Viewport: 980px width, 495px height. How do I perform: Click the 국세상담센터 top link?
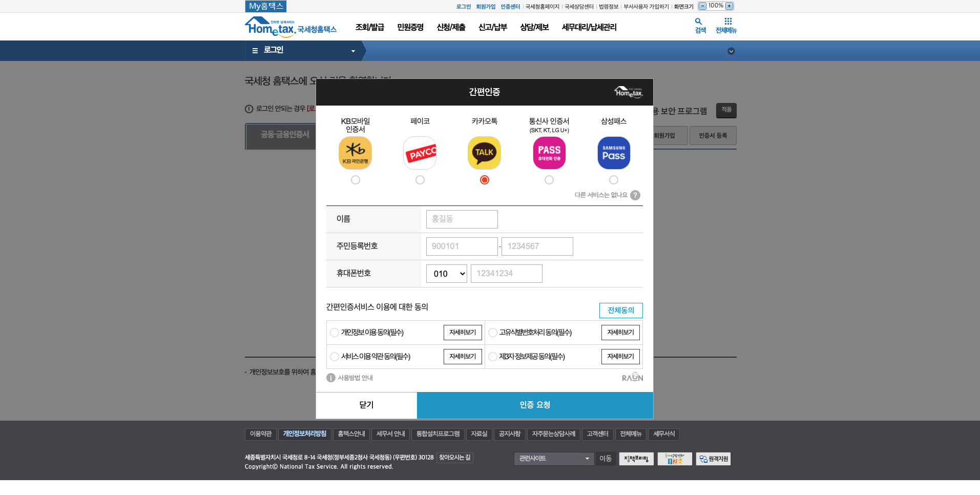tap(579, 7)
